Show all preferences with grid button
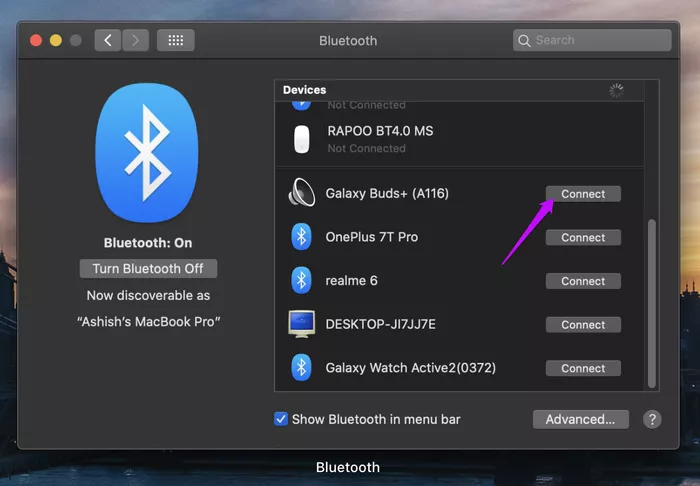The height and width of the screenshot is (486, 700). coord(176,41)
